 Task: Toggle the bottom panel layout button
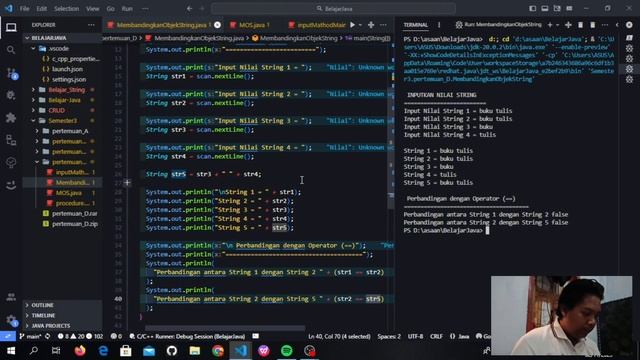pyautogui.click(x=545, y=8)
